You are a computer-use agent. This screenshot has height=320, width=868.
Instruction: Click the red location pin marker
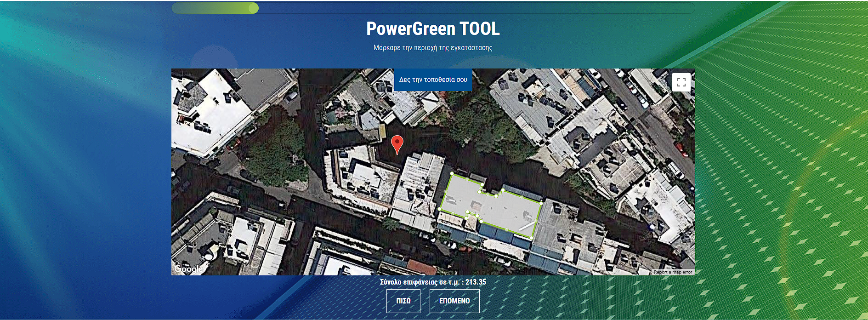coord(397,143)
